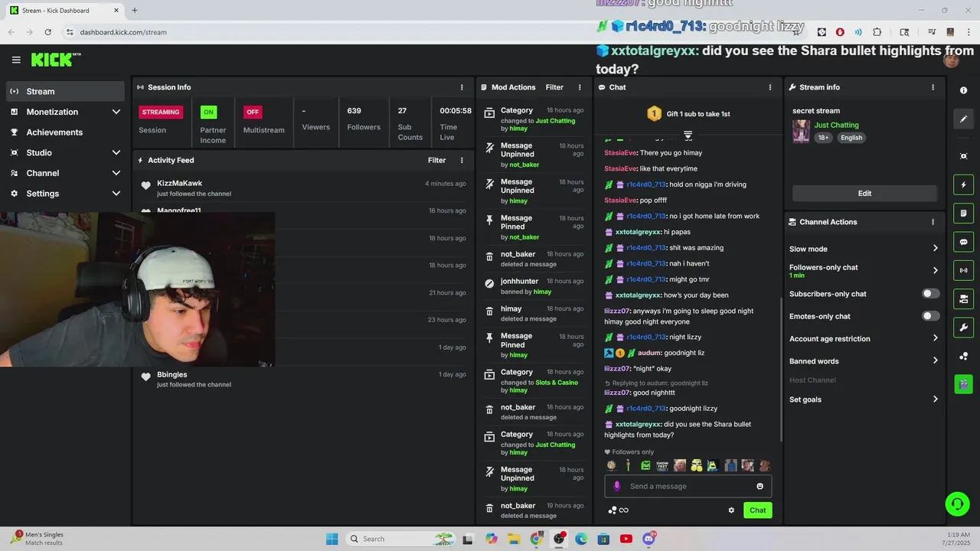Click the Just Chatting category link in Stream info

(836, 125)
